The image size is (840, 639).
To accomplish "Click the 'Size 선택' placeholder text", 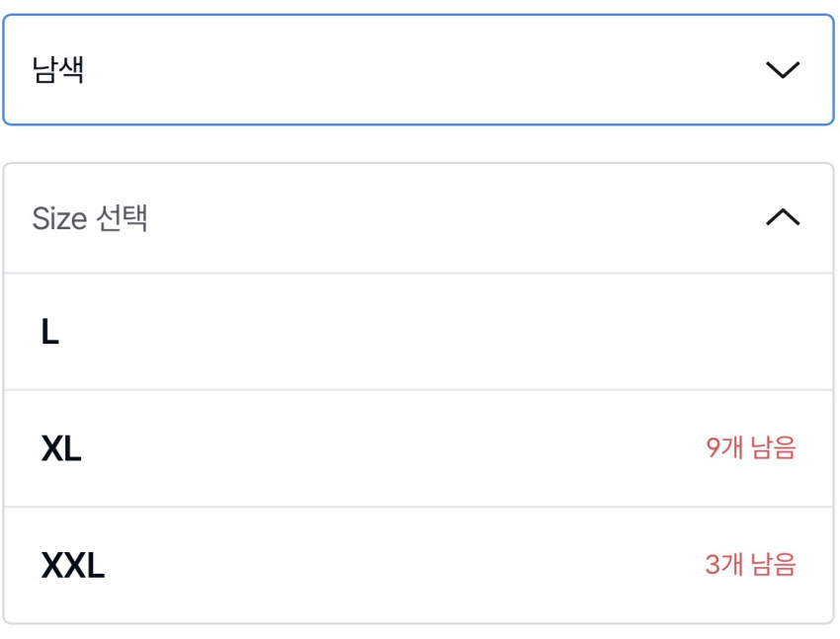I will click(90, 217).
